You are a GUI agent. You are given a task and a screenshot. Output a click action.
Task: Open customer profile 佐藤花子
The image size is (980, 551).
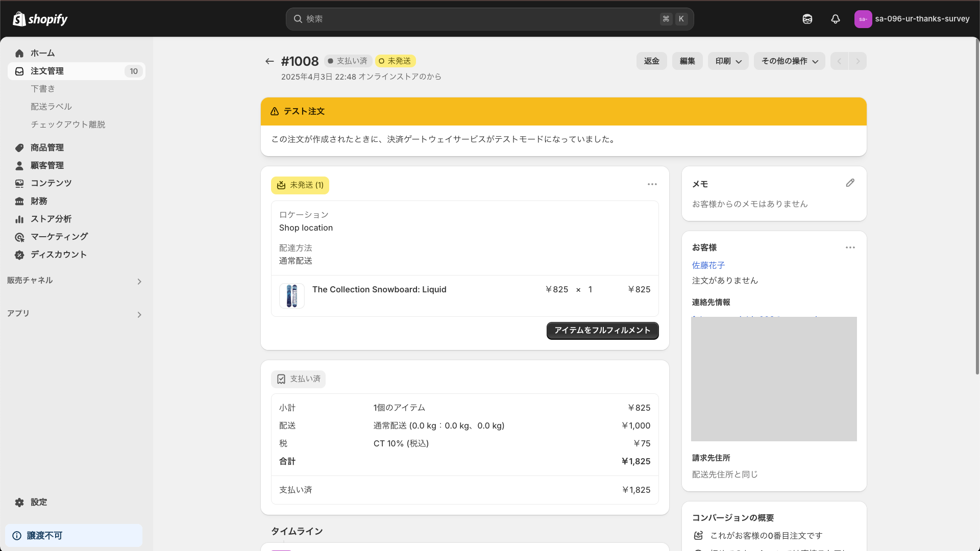point(707,265)
